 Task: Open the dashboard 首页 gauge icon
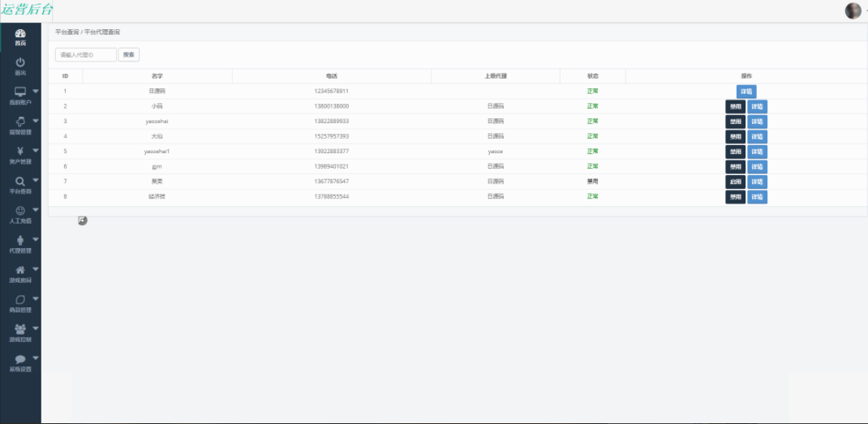[x=20, y=33]
